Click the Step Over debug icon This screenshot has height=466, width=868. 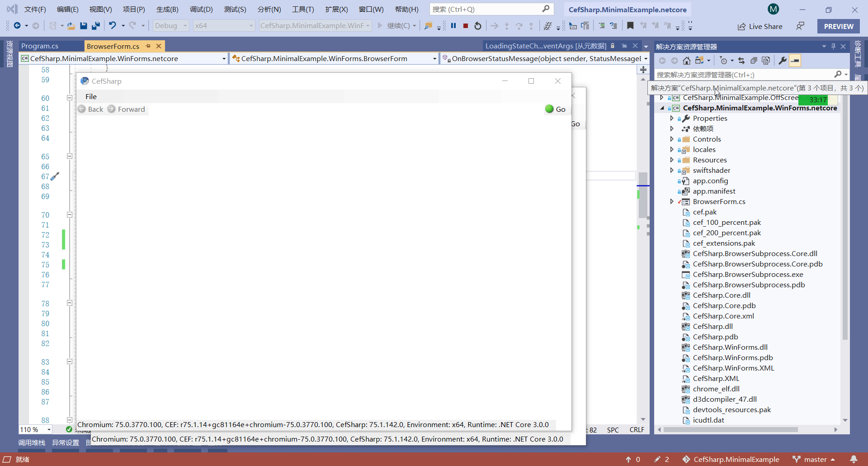click(x=520, y=25)
